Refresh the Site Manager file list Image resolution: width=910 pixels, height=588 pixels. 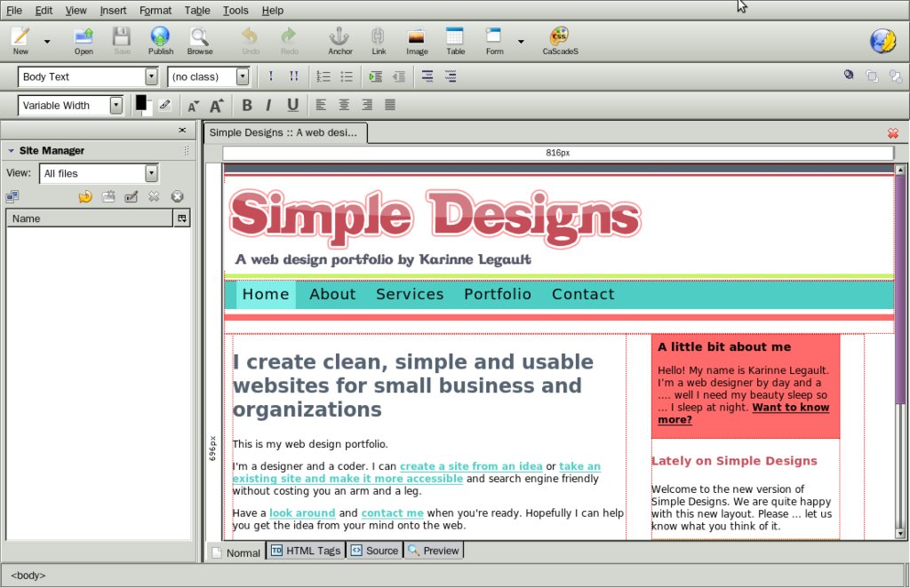click(85, 197)
